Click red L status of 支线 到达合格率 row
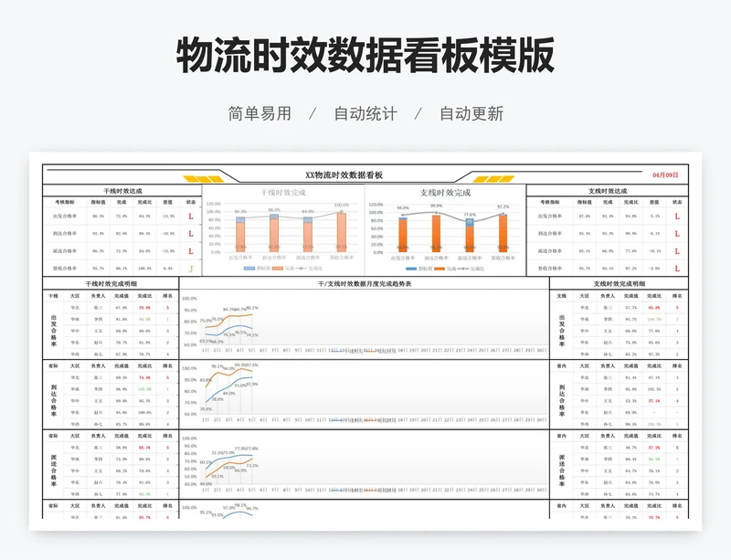This screenshot has width=731, height=560. pos(677,234)
